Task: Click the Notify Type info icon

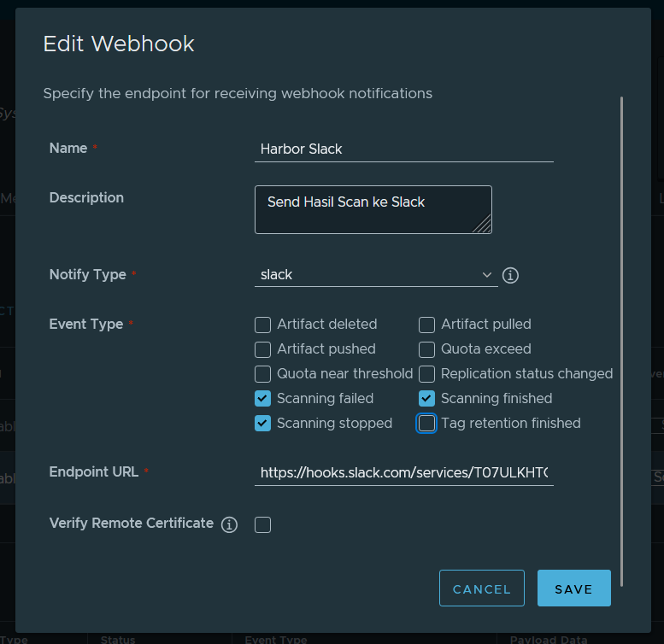Action: click(x=511, y=275)
